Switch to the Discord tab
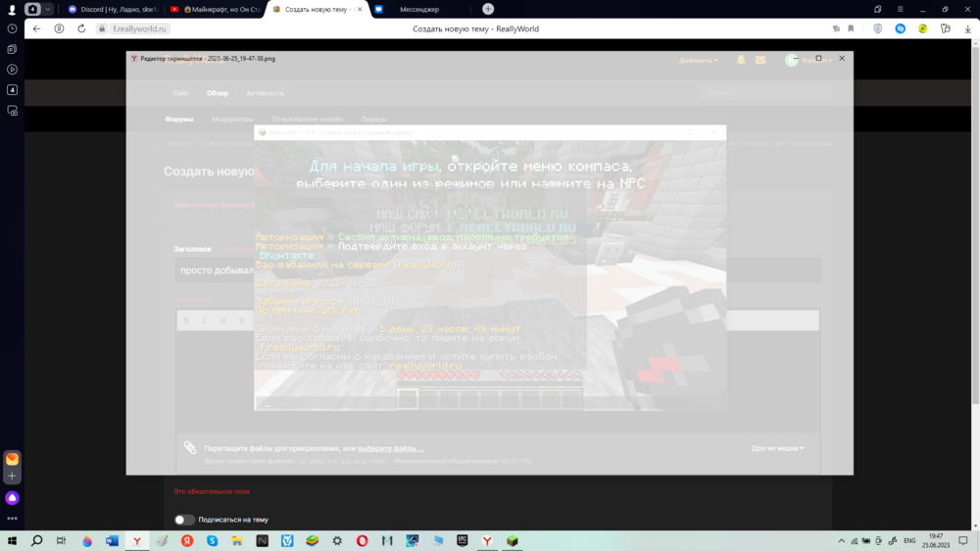The height and width of the screenshot is (551, 980). (113, 10)
